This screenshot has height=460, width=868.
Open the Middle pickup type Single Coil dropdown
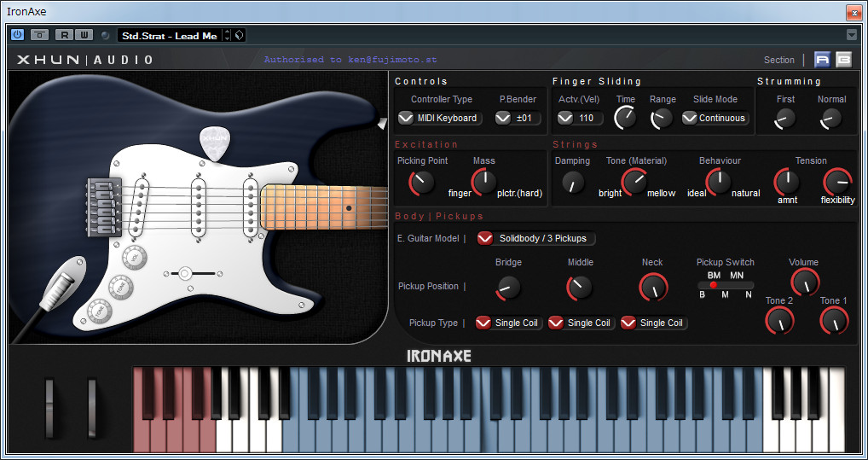[582, 323]
